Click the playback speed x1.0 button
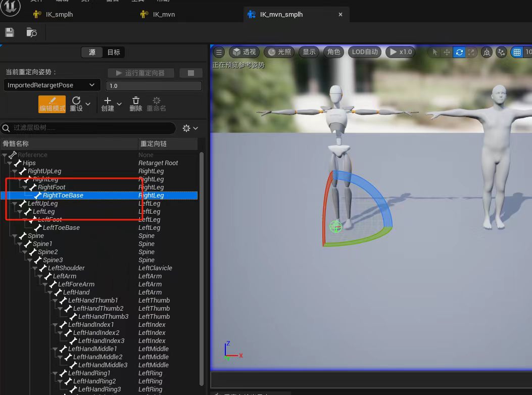Image resolution: width=532 pixels, height=395 pixels. point(400,52)
